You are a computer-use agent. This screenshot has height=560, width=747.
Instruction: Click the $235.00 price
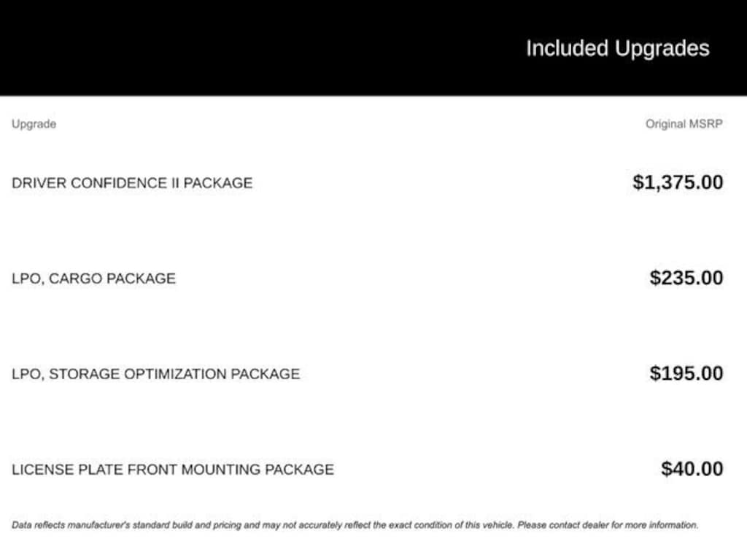[686, 278]
